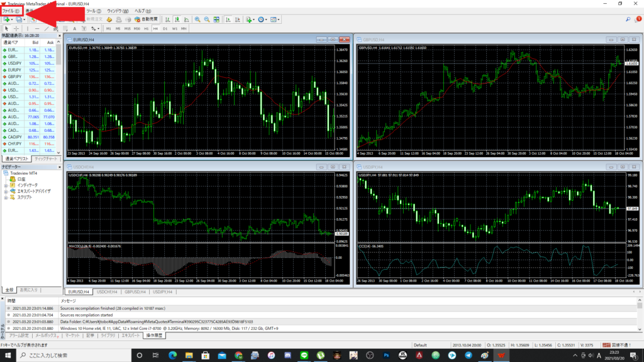Open the templates dropdown arrow

click(279, 19)
